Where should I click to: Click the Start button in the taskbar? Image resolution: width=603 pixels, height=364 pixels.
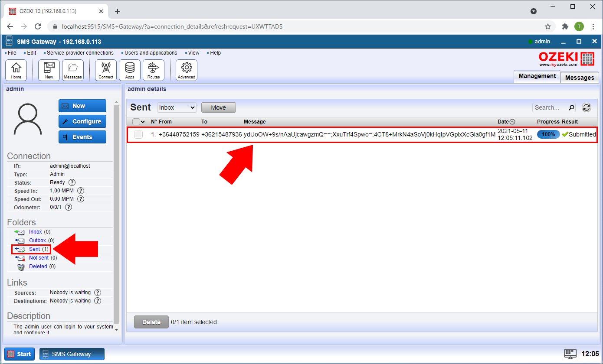[20, 354]
